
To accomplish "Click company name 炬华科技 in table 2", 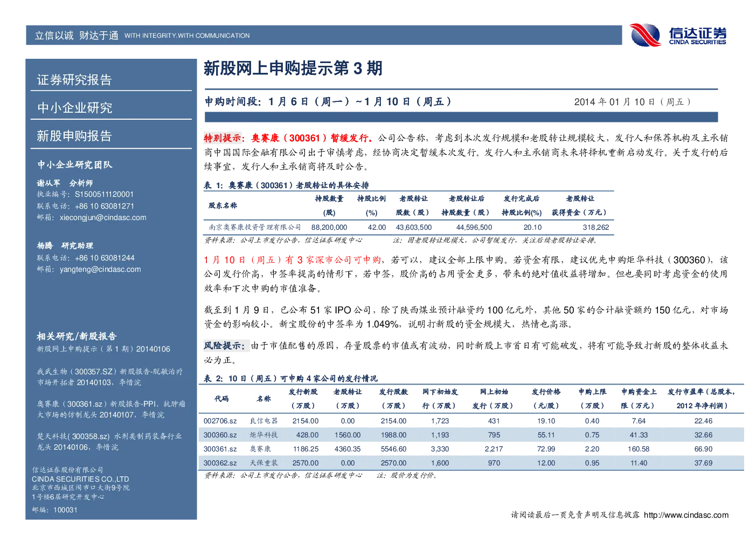I will [x=264, y=435].
